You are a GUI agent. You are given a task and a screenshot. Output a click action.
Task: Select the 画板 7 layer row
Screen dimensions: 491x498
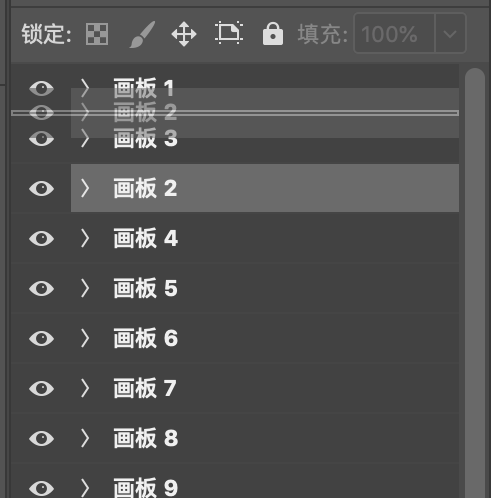pyautogui.click(x=235, y=388)
